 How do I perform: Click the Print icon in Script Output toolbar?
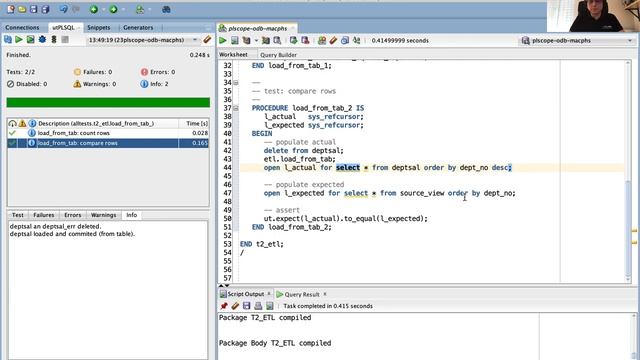click(258, 306)
